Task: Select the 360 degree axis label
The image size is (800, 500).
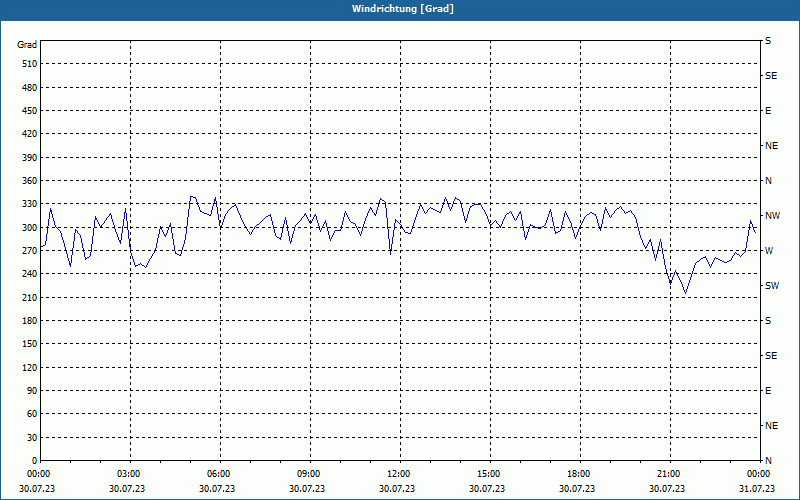Action: click(x=29, y=181)
